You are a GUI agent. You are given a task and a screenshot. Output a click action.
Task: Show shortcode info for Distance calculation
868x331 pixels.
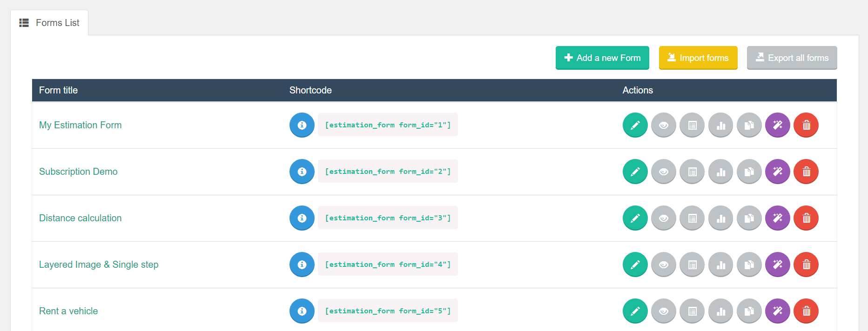point(302,218)
